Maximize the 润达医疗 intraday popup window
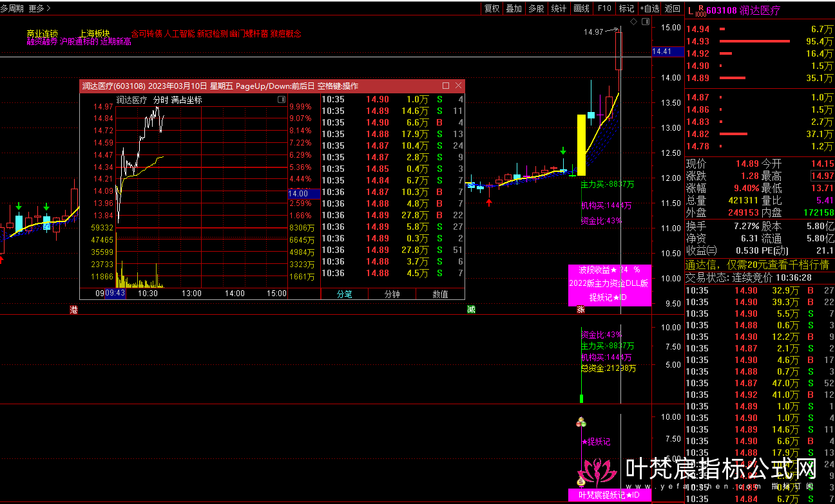 (446, 86)
